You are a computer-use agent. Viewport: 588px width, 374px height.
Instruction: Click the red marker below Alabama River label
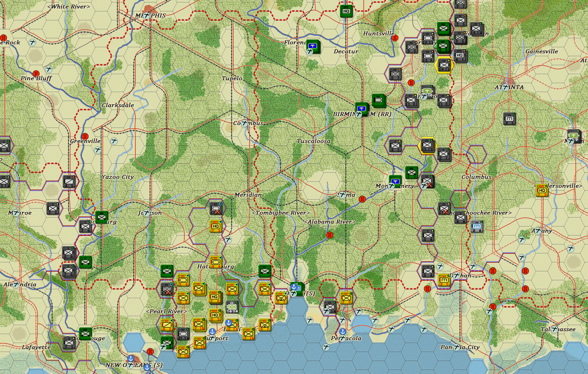pyautogui.click(x=329, y=235)
